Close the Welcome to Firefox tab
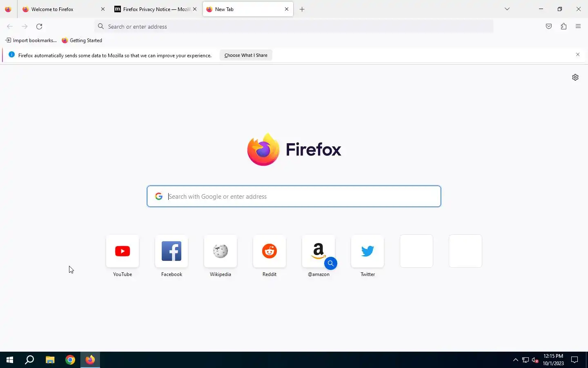588x368 pixels. [x=103, y=9]
